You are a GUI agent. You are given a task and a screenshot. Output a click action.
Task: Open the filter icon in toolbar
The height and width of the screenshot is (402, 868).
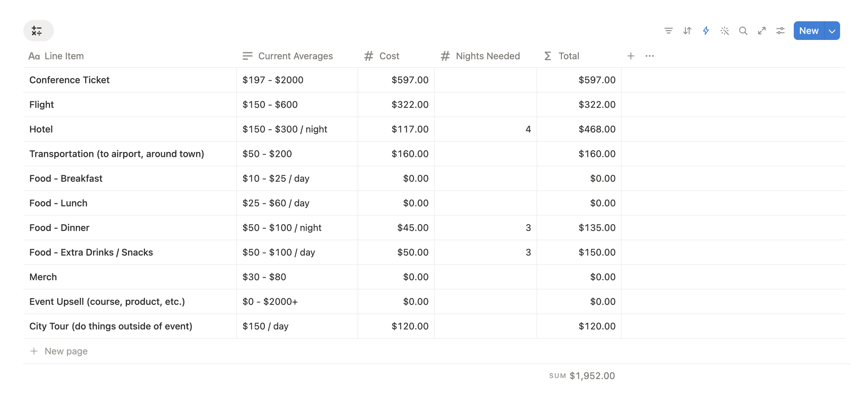[x=668, y=31]
